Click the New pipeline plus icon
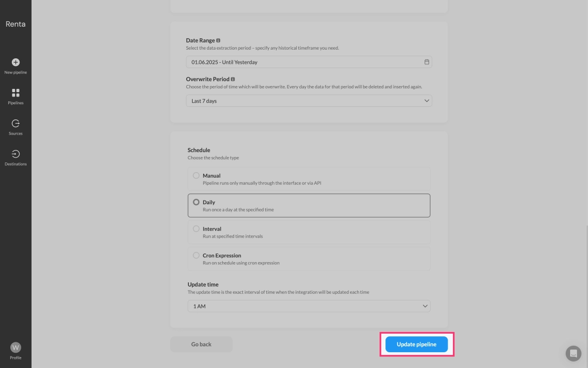The height and width of the screenshot is (368, 588). [16, 62]
